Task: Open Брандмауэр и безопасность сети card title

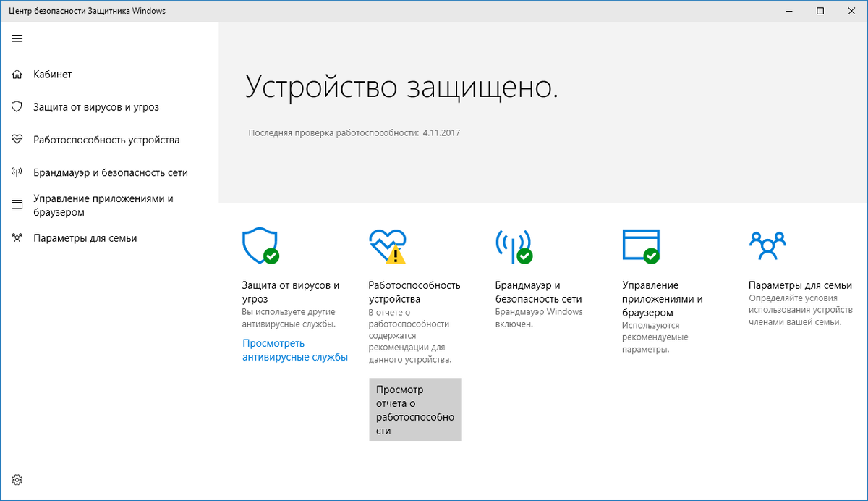Action: click(538, 292)
